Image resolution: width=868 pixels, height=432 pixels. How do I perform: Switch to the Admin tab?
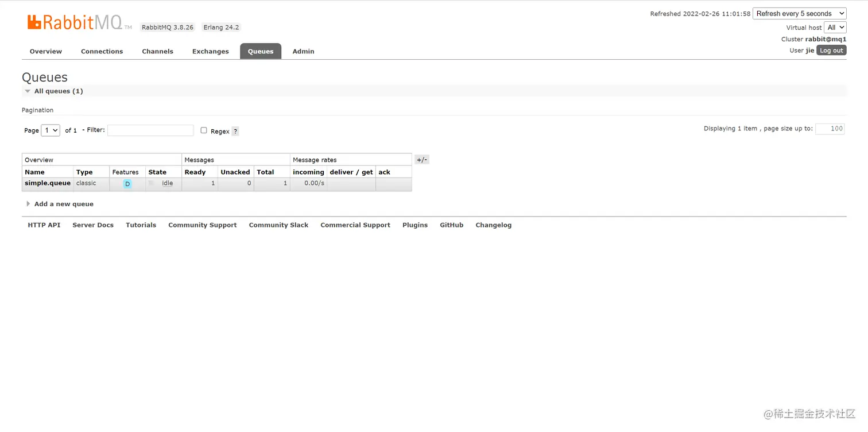click(303, 51)
